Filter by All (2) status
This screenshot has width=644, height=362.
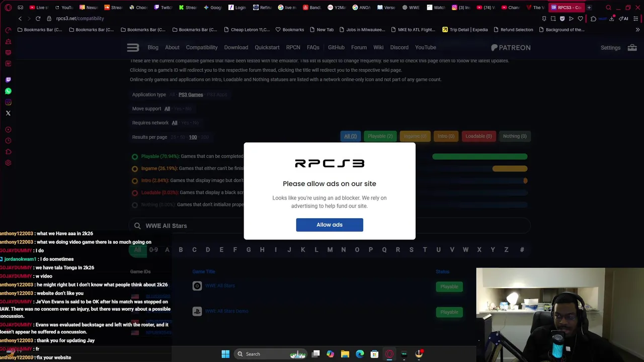tap(350, 136)
